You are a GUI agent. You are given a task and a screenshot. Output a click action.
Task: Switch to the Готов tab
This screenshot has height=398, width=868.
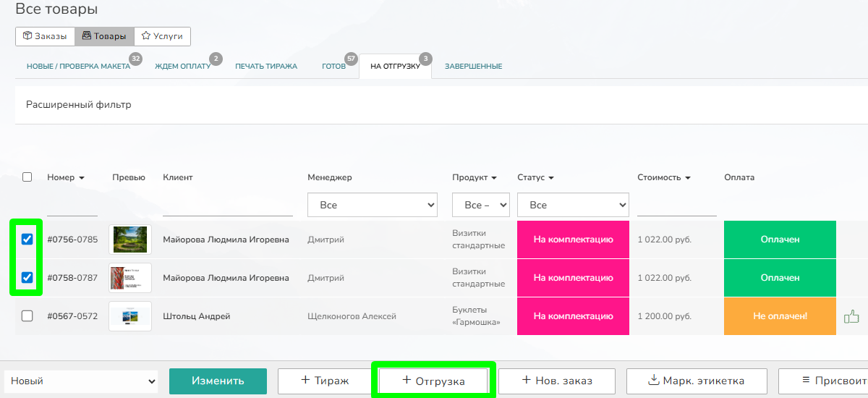333,67
